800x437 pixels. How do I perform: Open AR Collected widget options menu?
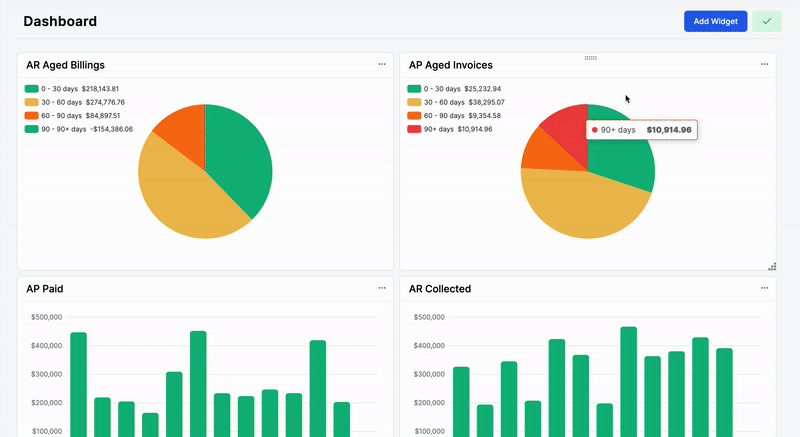(x=764, y=288)
